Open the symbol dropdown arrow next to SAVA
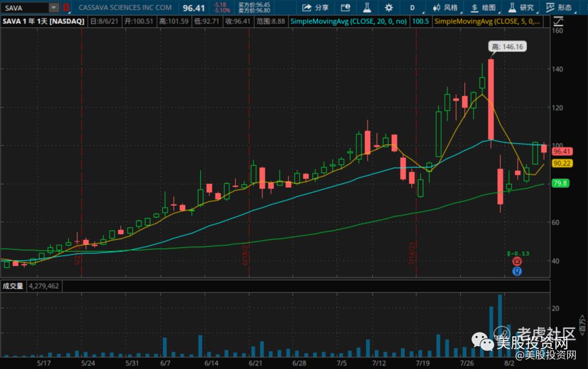Viewport: 588px width, 369px height. coord(54,8)
